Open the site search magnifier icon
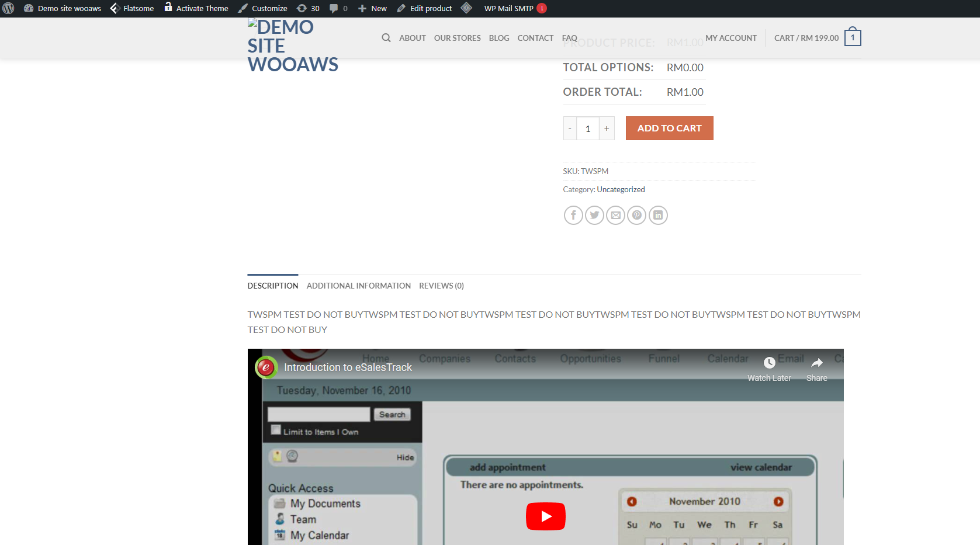The image size is (980, 545). click(386, 38)
